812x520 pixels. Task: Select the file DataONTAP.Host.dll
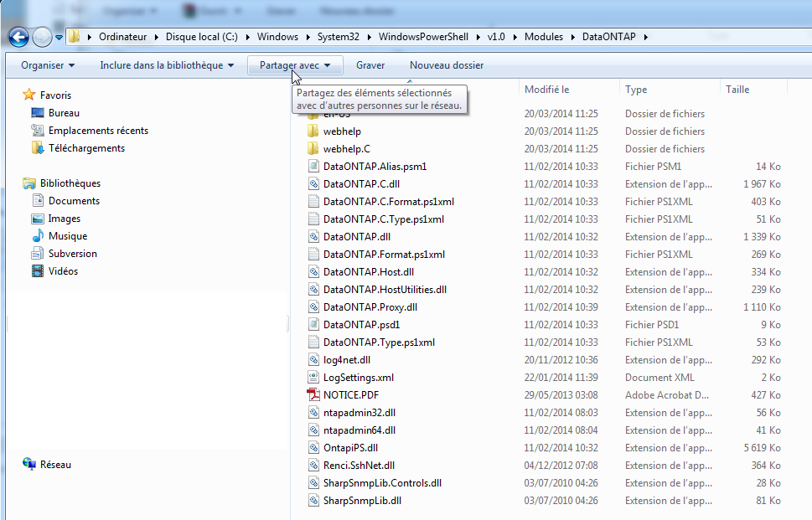[x=368, y=271]
